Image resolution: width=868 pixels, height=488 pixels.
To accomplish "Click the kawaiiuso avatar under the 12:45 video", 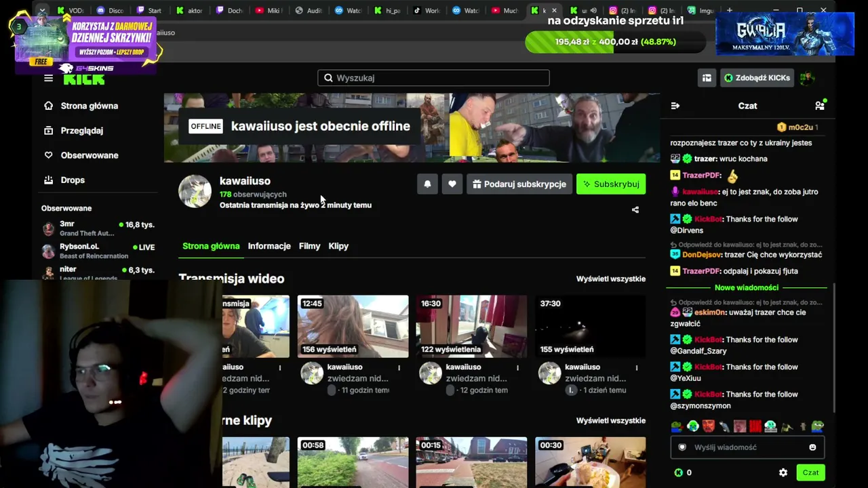I will (312, 373).
